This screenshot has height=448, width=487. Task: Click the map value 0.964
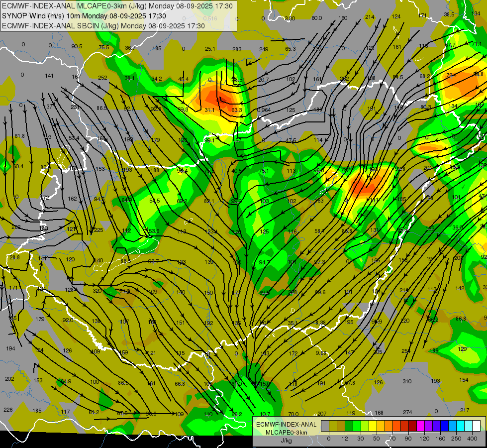coord(264,110)
